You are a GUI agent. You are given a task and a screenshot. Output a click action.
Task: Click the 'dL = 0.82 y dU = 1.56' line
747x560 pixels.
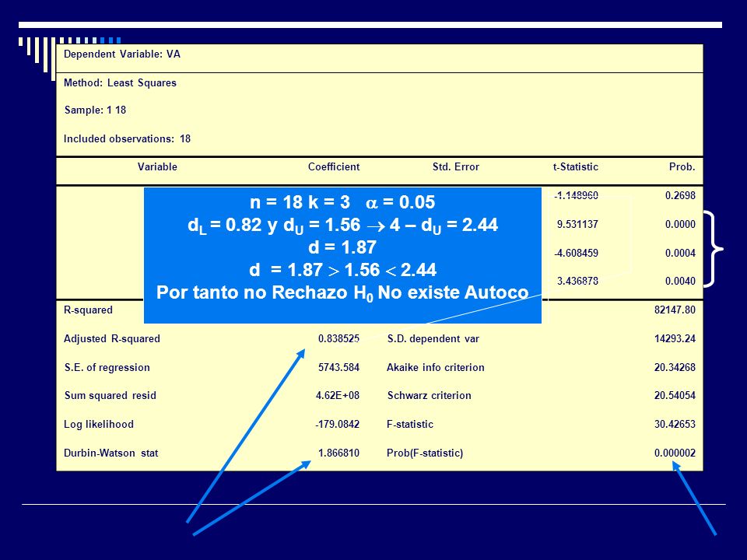342,226
